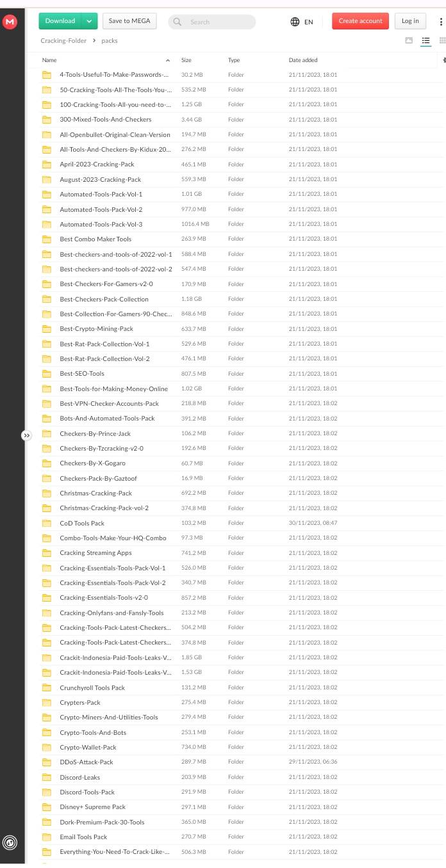This screenshot has height=868, width=446.
Task: Select August-2023-Cracking-Pack folder name
Action: (100, 179)
